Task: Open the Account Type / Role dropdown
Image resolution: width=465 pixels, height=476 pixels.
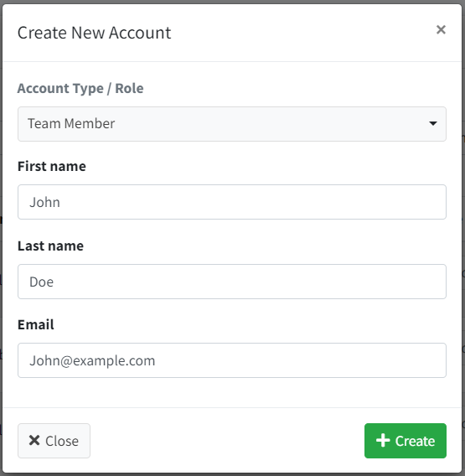Action: click(x=232, y=124)
